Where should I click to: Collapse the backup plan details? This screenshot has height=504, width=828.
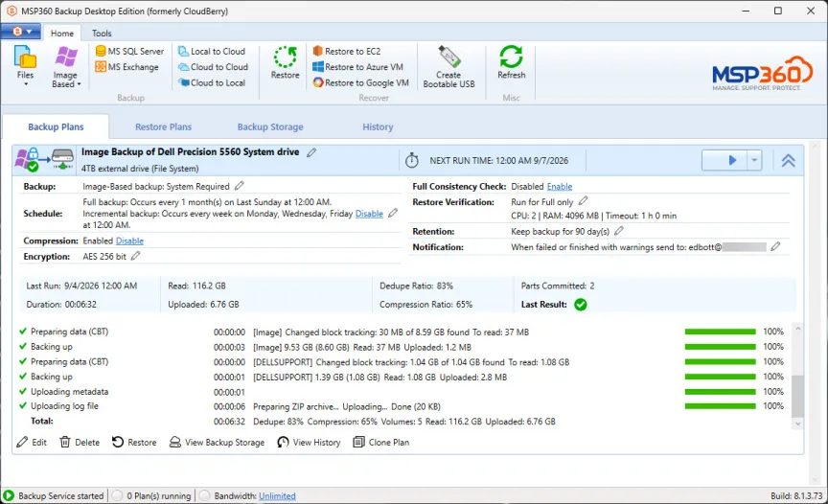tap(788, 160)
